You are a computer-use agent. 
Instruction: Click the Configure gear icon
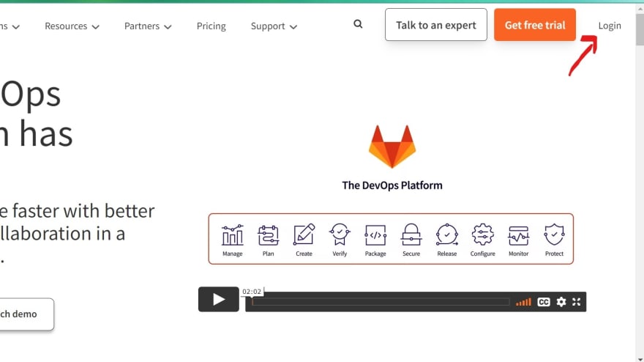482,234
